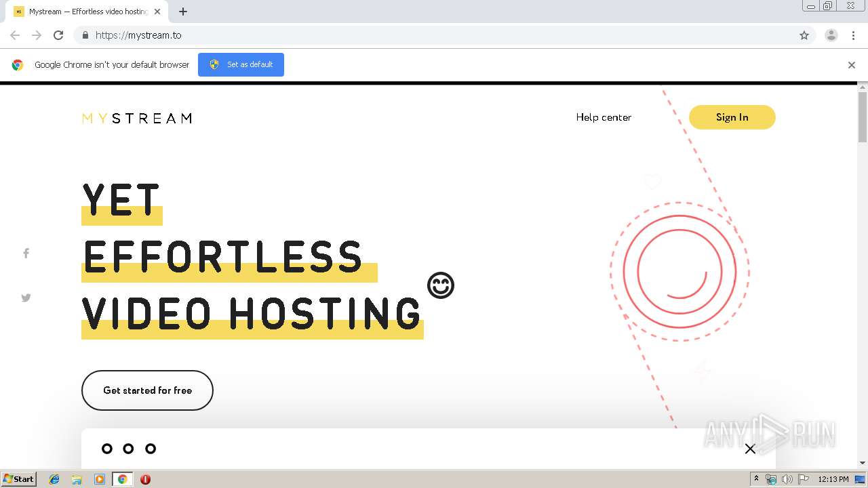
Task: Open the Twitter share icon
Action: point(26,298)
